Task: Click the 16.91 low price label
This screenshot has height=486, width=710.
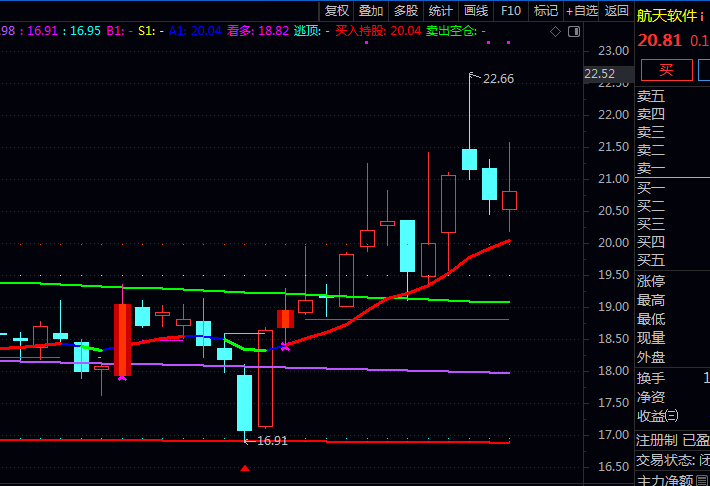Action: click(x=272, y=440)
